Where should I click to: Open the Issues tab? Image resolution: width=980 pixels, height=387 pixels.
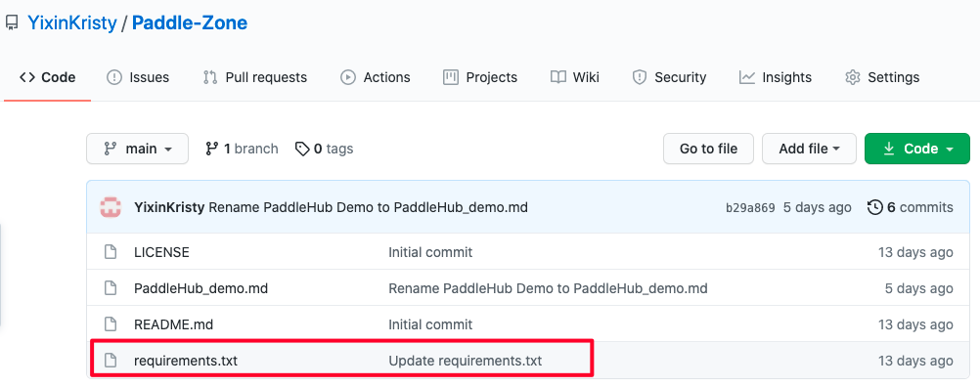[x=138, y=77]
